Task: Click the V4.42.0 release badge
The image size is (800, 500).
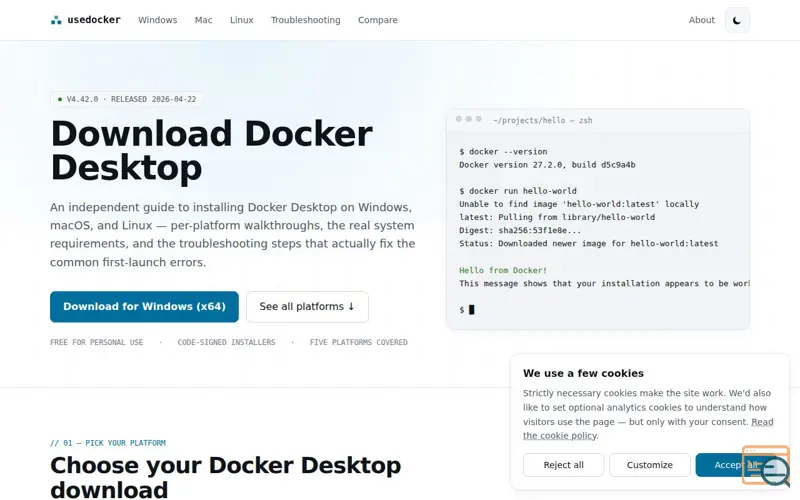Action: pos(127,99)
